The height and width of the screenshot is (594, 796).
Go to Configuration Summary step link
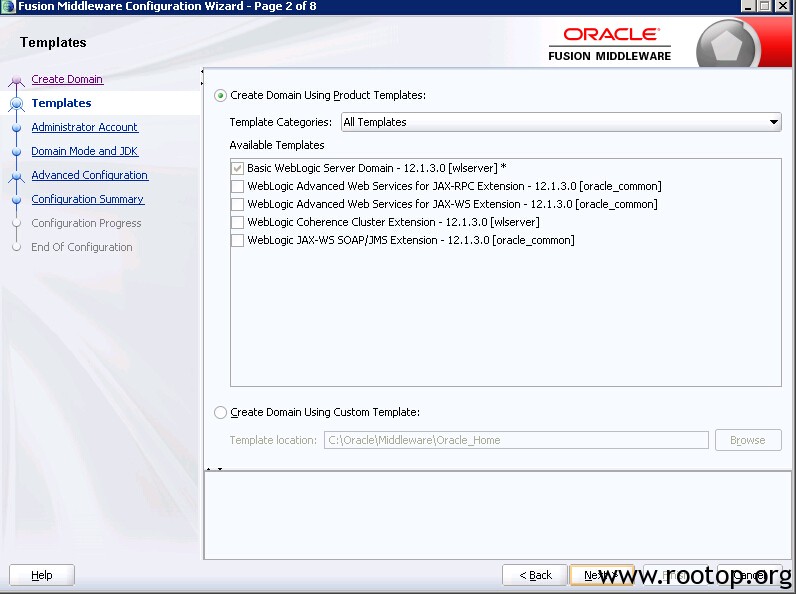click(x=88, y=199)
